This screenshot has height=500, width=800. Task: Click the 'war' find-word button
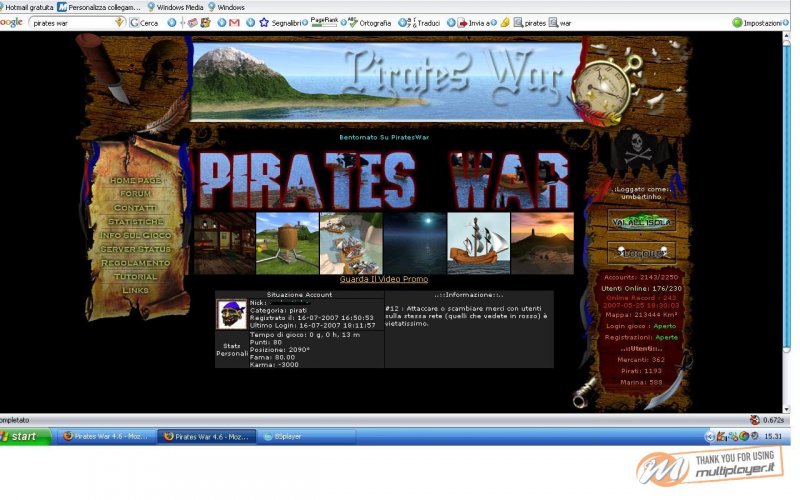click(x=560, y=23)
